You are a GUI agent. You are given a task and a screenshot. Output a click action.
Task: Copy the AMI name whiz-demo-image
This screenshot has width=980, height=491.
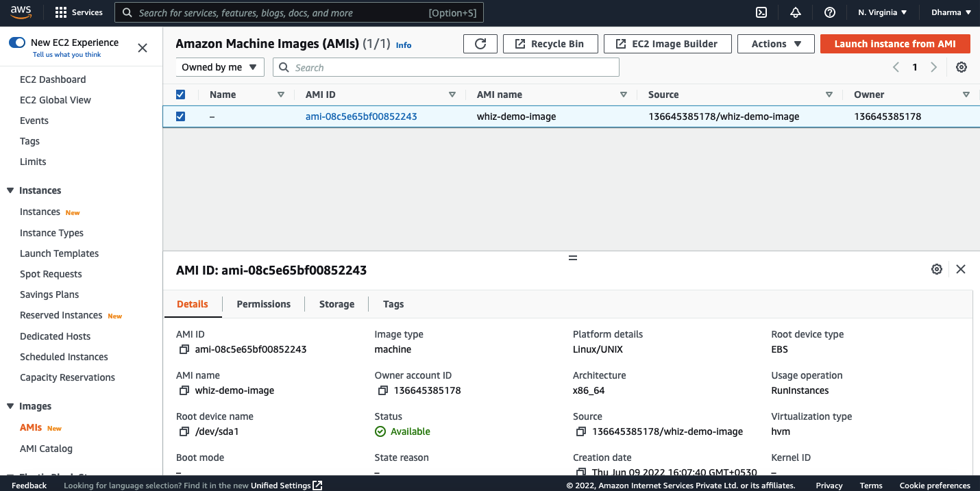(x=184, y=390)
